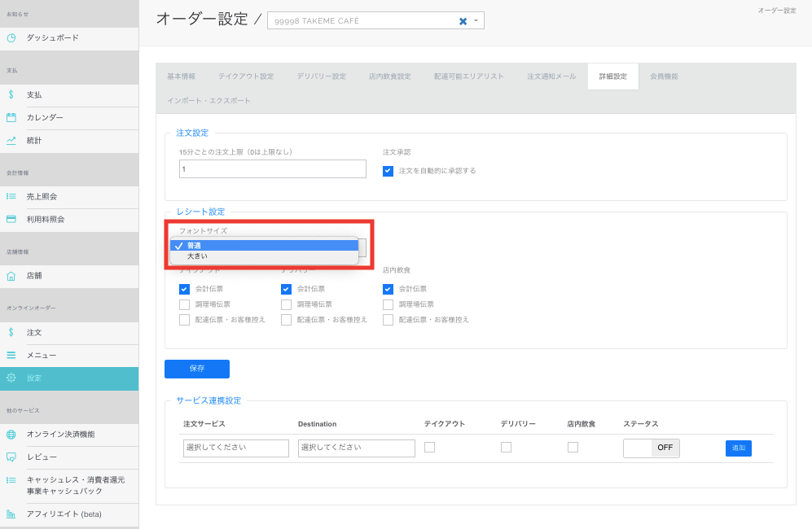The width and height of the screenshot is (812, 529).
Task: Click the 注文 dollar icon in the sidebar
Action: [x=11, y=332]
